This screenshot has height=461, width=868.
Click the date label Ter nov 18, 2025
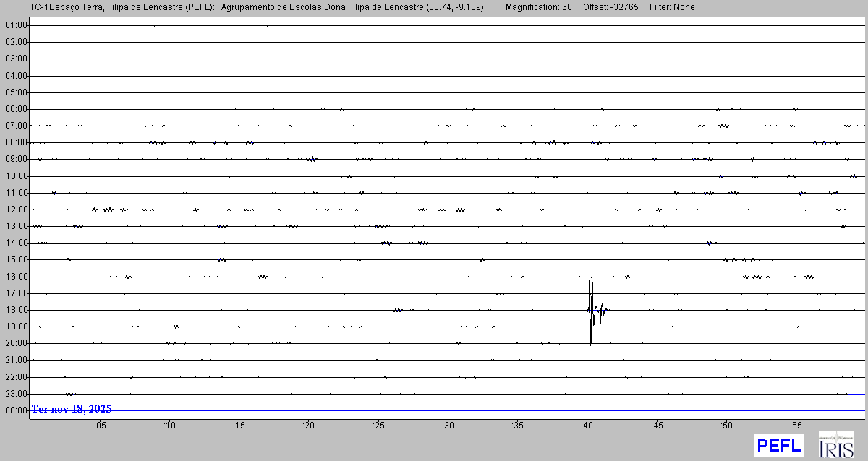[x=72, y=409]
